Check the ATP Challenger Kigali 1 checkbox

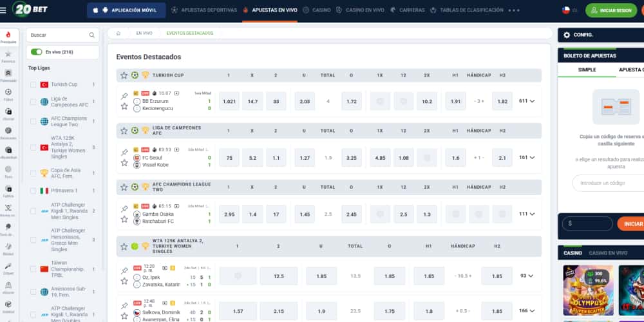point(33,211)
